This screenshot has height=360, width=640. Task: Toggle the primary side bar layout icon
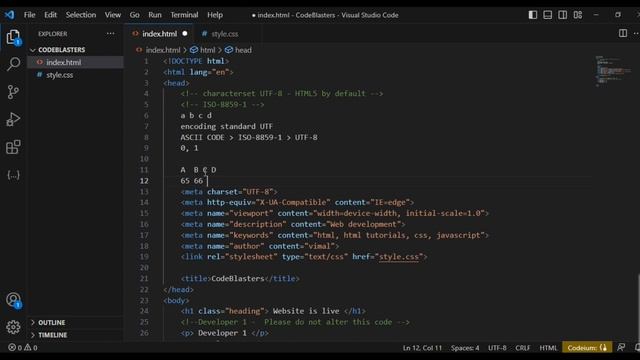(533, 15)
